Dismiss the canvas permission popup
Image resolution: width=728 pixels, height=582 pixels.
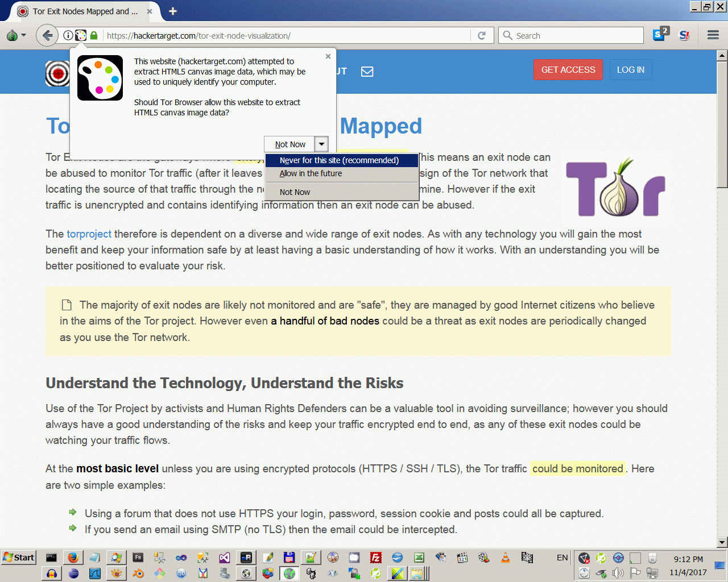[328, 56]
